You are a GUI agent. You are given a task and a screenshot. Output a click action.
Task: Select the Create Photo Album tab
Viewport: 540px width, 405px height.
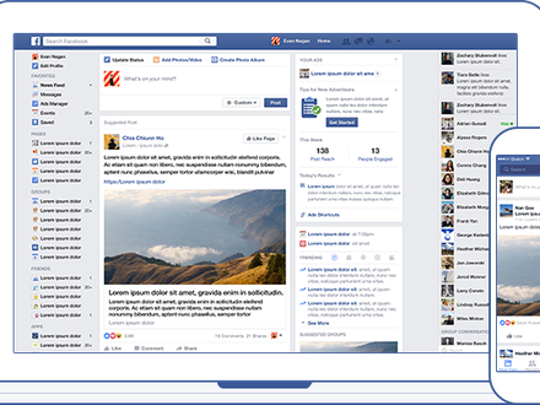click(x=238, y=60)
